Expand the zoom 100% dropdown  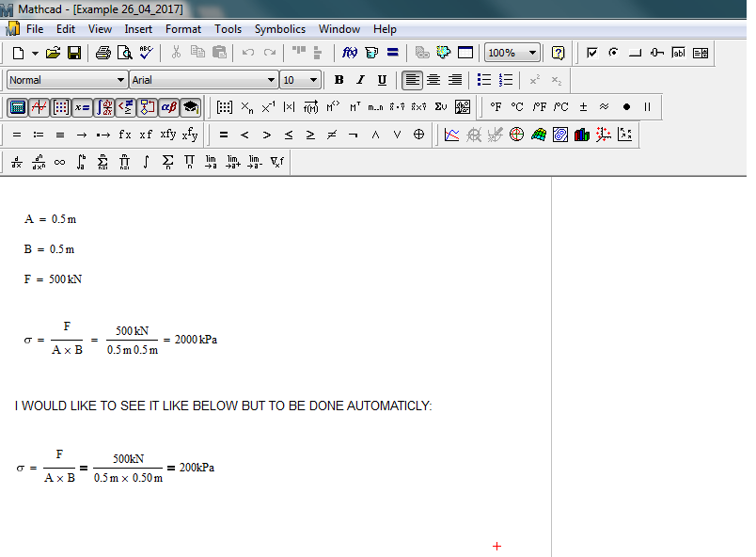click(x=532, y=53)
